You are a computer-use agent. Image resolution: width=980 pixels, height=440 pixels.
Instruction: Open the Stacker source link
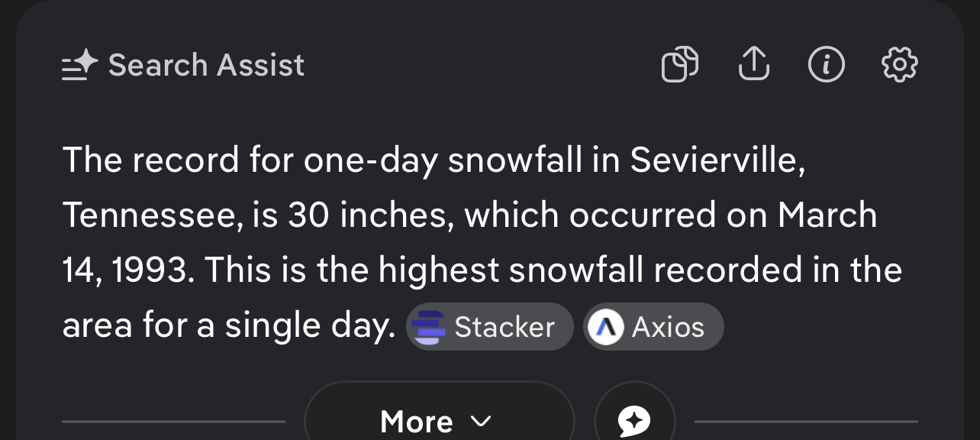click(x=504, y=328)
